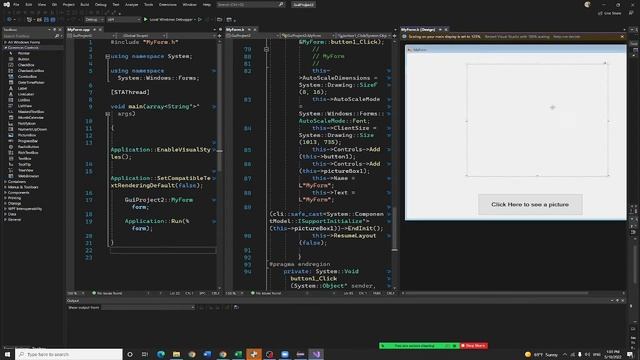Switch to the MyForm.h code tab

[236, 29]
